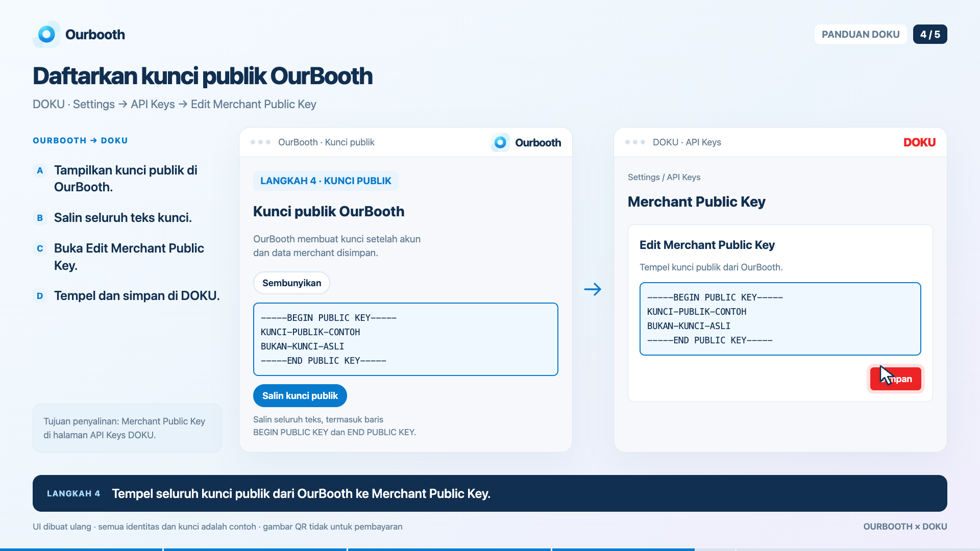This screenshot has height=551, width=980.
Task: Select step D badge beside Tempel dan simpan
Action: click(x=40, y=296)
